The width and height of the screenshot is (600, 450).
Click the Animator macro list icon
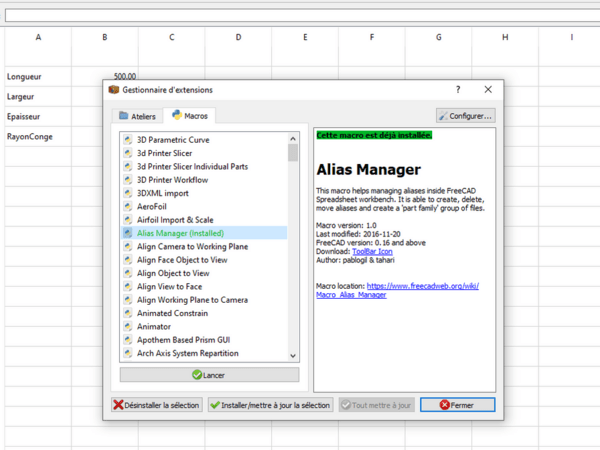tap(128, 326)
